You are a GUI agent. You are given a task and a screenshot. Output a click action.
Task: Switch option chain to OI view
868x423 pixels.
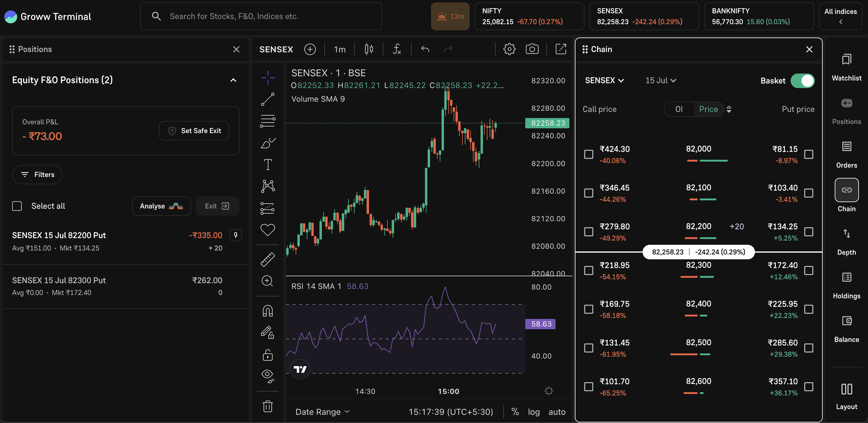coord(679,109)
